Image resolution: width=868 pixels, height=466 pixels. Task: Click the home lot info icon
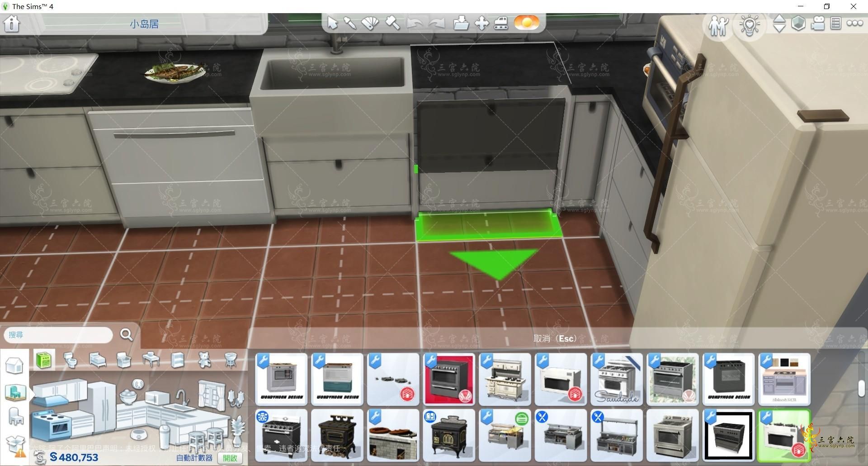pos(12,24)
